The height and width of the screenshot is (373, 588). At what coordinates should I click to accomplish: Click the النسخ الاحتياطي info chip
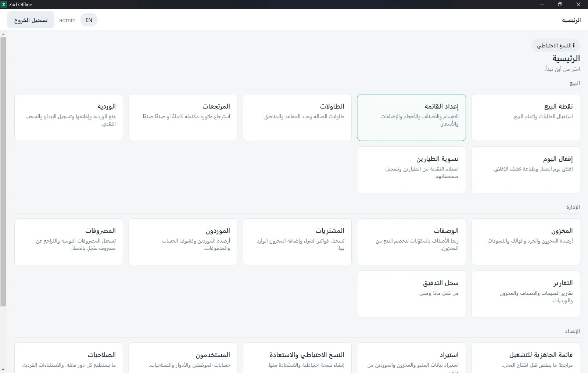[556, 46]
